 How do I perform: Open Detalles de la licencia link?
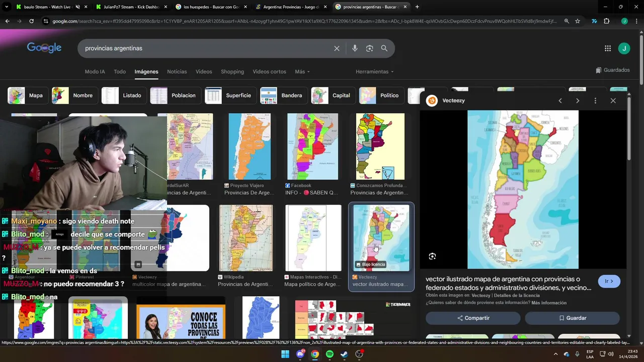(517, 296)
